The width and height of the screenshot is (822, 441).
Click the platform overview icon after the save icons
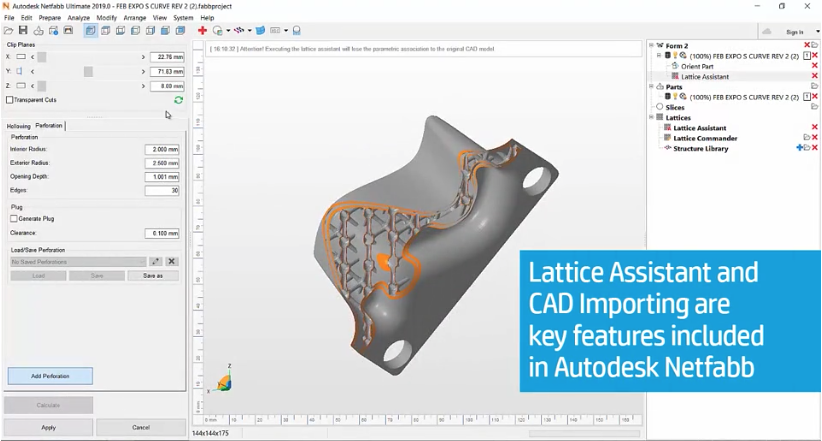68,31
